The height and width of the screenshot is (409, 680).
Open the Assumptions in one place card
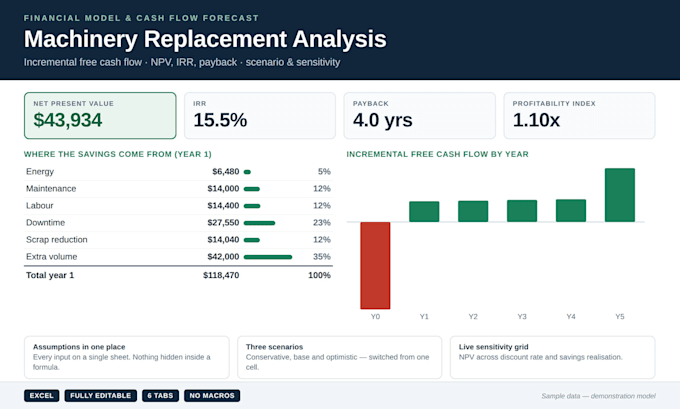pos(127,357)
